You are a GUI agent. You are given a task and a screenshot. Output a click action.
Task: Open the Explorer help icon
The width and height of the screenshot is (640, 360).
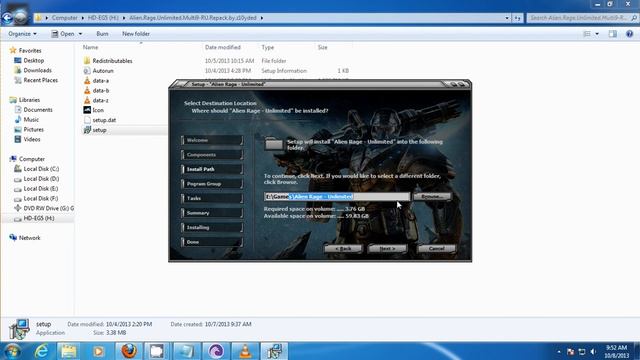[x=629, y=34]
